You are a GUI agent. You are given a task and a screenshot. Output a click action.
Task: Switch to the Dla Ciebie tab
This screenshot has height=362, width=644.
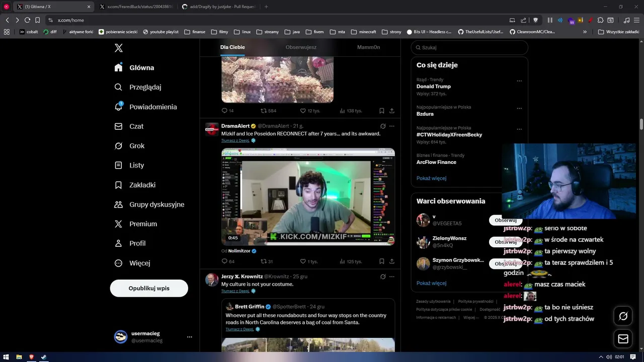(x=232, y=47)
